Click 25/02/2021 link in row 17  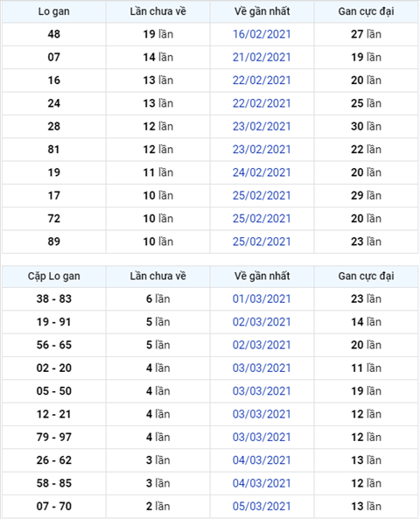[262, 196]
